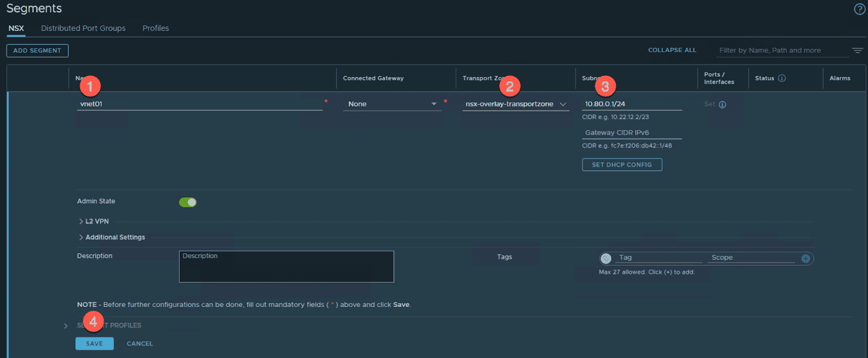Click the Status info icon
The width and height of the screenshot is (868, 358).
tap(782, 78)
